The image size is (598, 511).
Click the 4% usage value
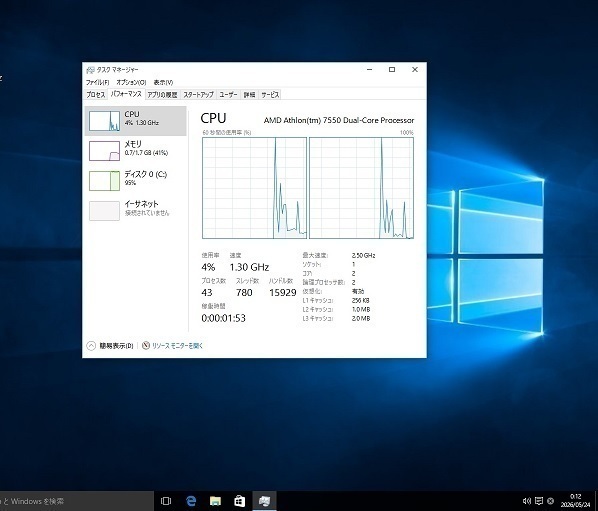(x=208, y=267)
